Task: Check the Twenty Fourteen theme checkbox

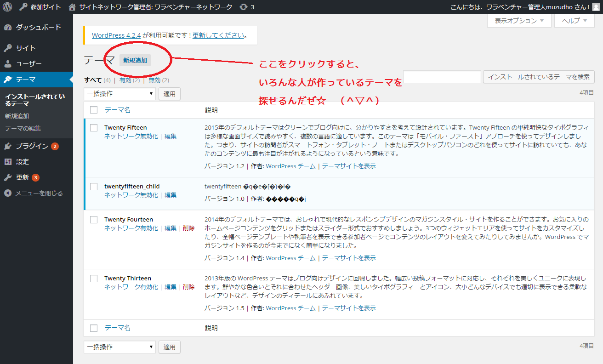Action: point(94,219)
